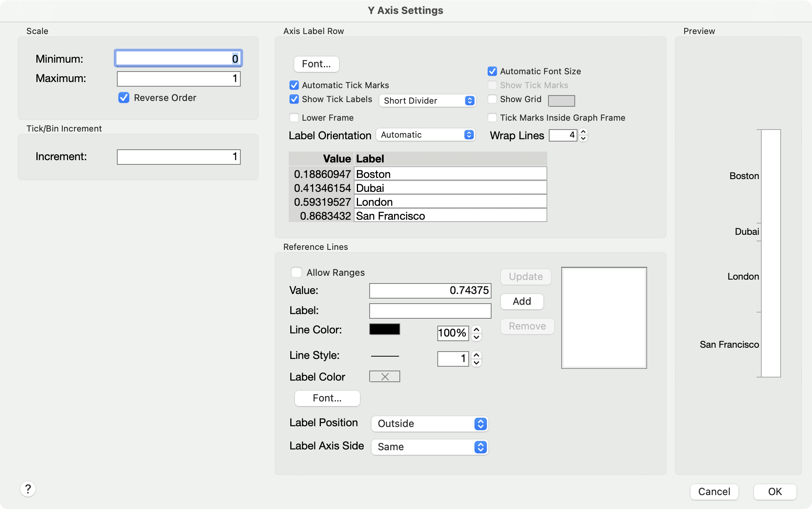Decrease line opacity percentage stepper down arrow
This screenshot has width=812, height=509.
tap(476, 337)
